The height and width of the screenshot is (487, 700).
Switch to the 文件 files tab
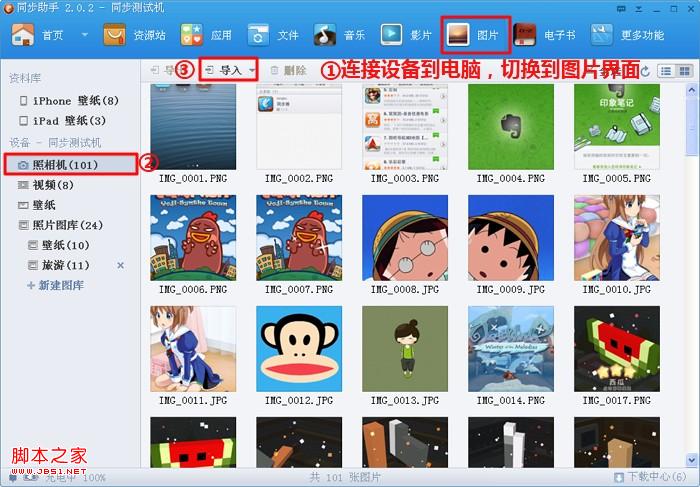tap(273, 35)
